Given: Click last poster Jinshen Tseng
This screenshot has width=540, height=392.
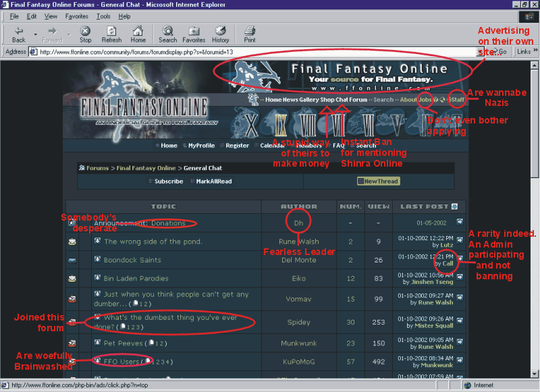Looking at the screenshot, I should [432, 282].
